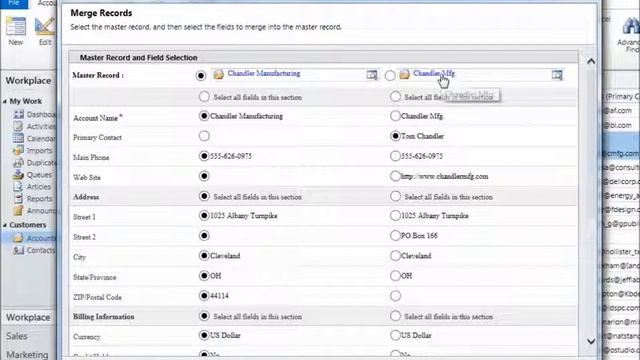The height and width of the screenshot is (360, 640).
Task: Click the Dashboards icon in My Work
Action: point(18,114)
